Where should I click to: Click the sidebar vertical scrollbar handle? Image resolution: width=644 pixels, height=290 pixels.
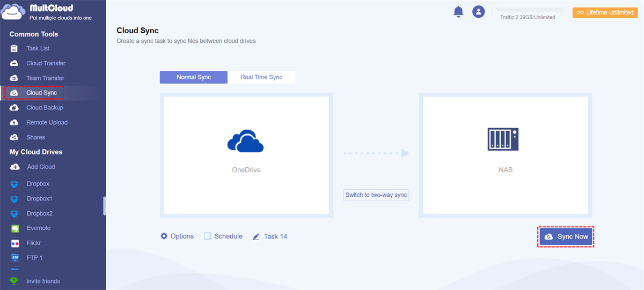click(x=105, y=206)
